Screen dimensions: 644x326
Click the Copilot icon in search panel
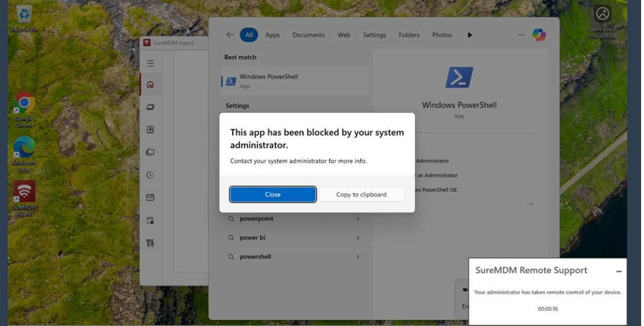click(539, 35)
